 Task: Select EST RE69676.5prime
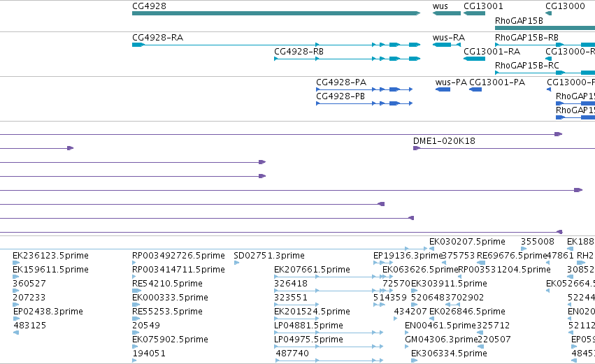pyautogui.click(x=512, y=256)
